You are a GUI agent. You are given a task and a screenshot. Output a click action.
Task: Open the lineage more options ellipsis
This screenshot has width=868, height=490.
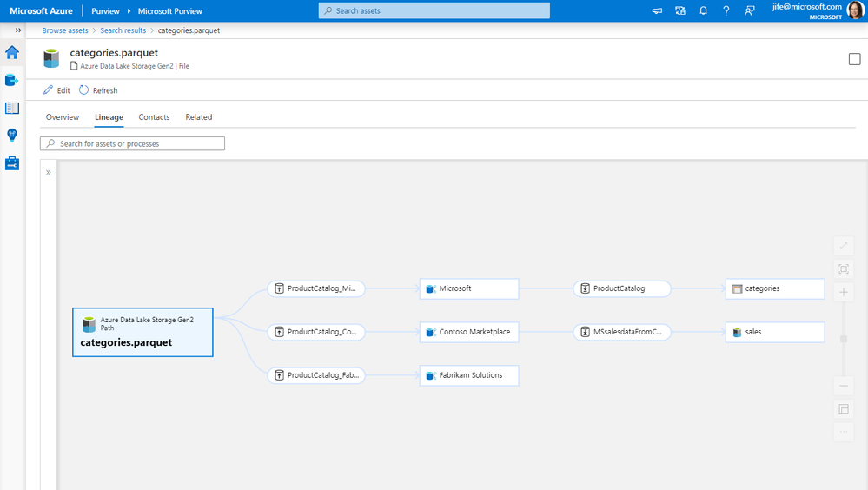844,432
